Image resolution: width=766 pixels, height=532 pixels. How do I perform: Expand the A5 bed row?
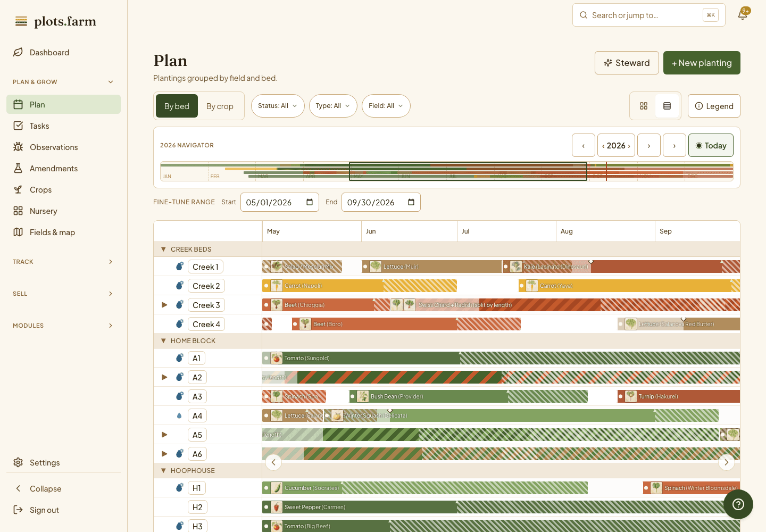tap(164, 435)
